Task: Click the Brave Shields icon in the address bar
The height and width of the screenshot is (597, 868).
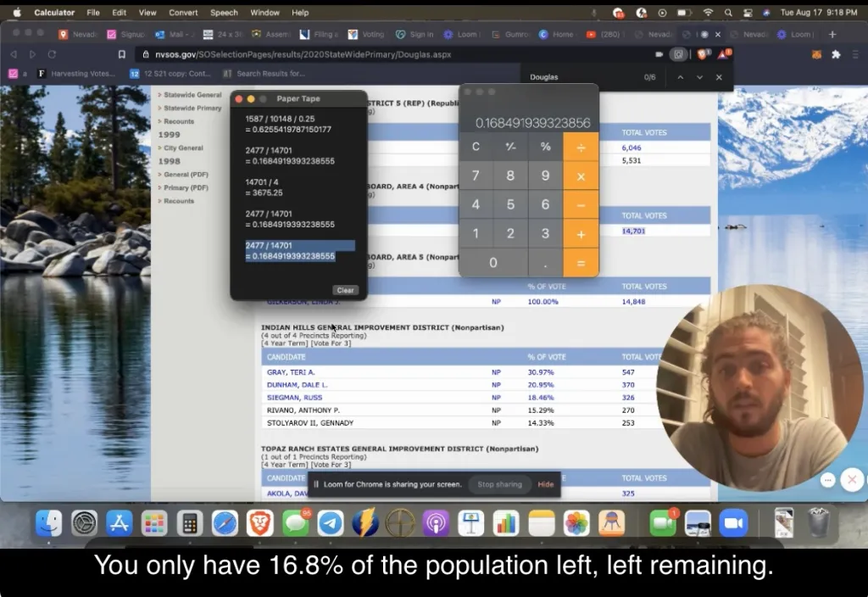Action: click(x=703, y=54)
